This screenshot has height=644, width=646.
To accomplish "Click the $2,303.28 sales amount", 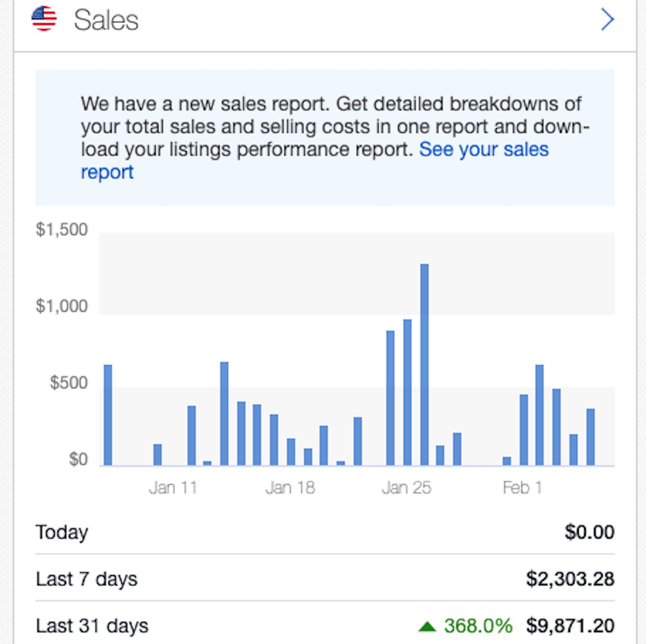I will click(570, 579).
